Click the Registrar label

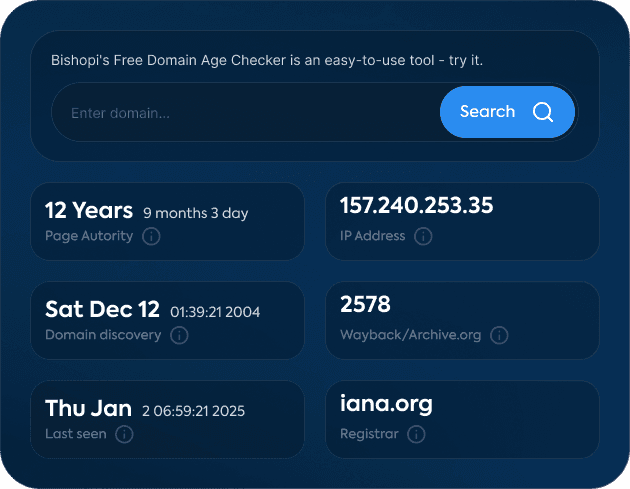coord(369,434)
